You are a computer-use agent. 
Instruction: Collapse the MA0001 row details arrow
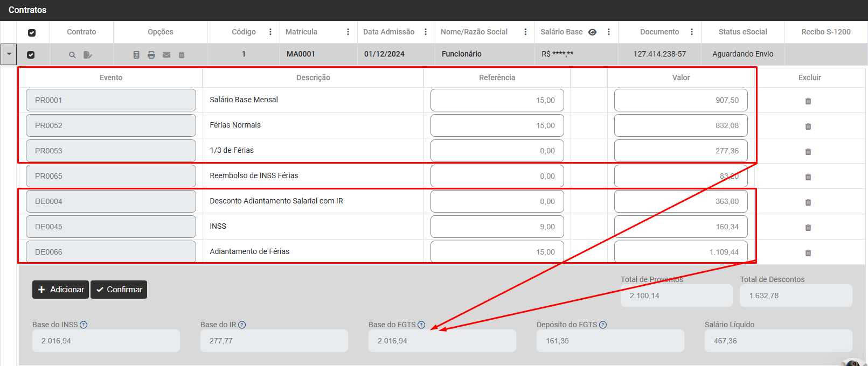[x=9, y=54]
